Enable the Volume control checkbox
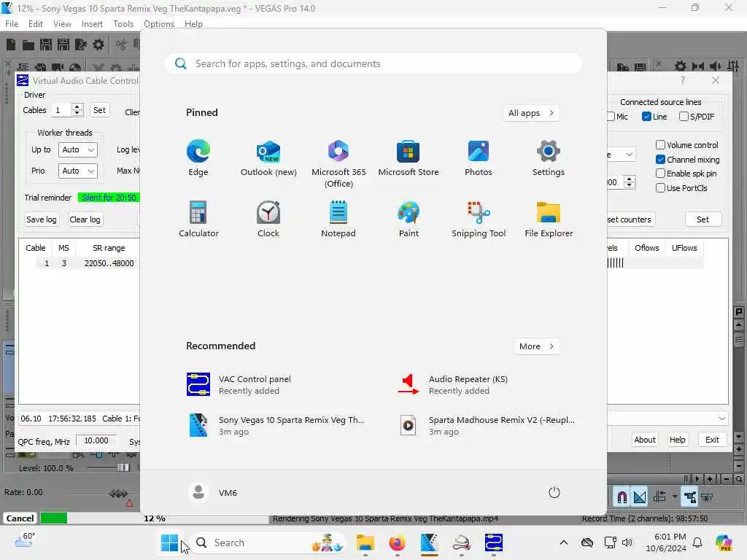The width and height of the screenshot is (747, 560). [x=660, y=145]
